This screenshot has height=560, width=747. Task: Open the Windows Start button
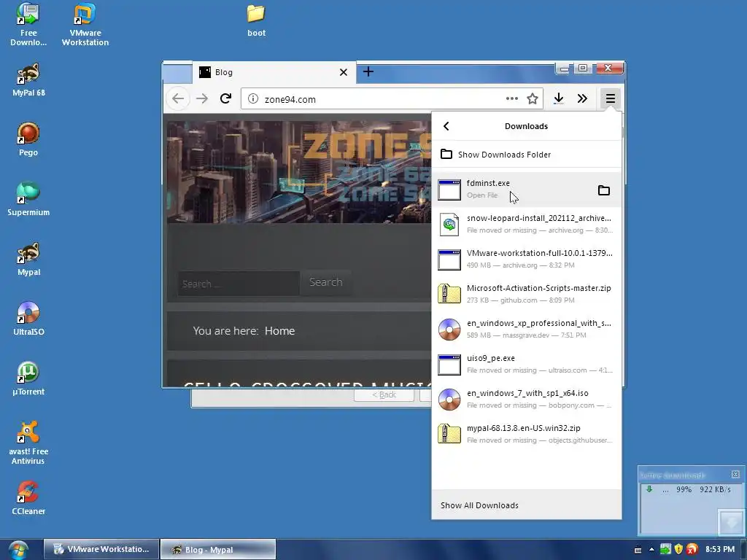(18, 550)
